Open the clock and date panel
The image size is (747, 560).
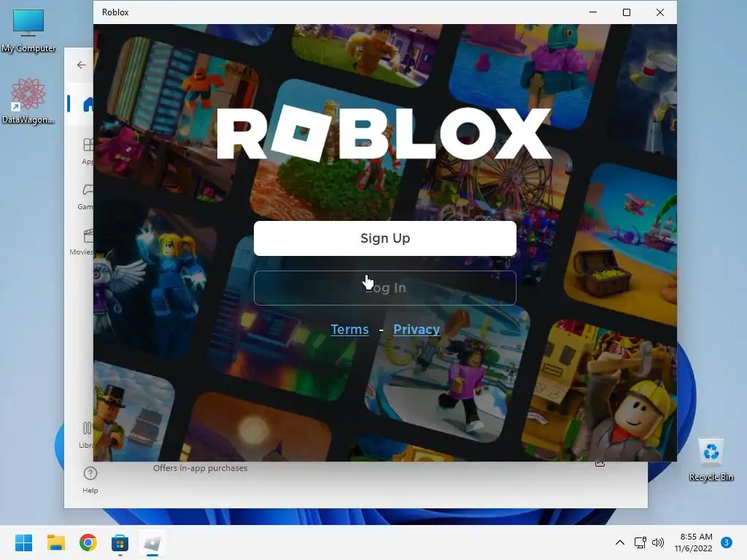[x=693, y=542]
